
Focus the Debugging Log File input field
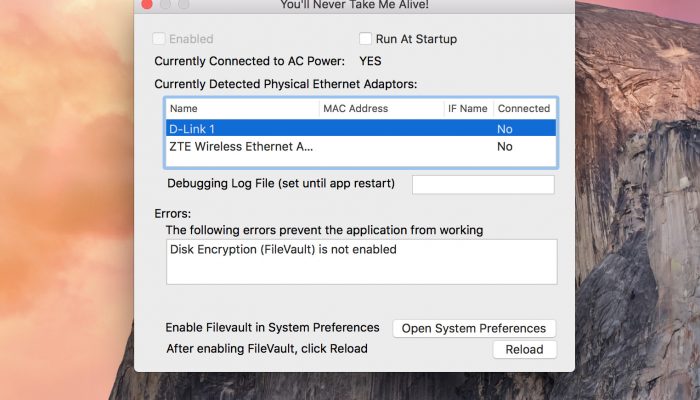coord(483,184)
